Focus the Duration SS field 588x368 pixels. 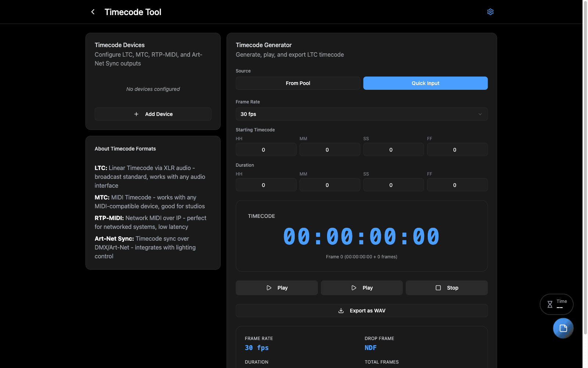394,185
